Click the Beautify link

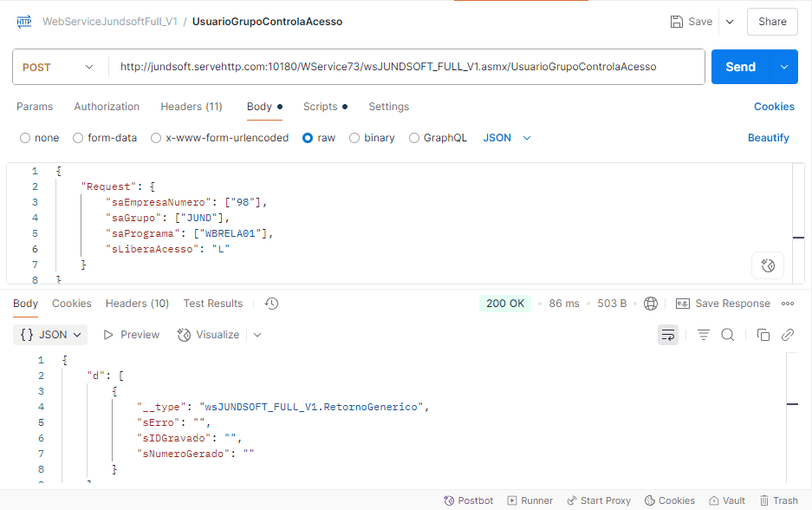tap(768, 138)
